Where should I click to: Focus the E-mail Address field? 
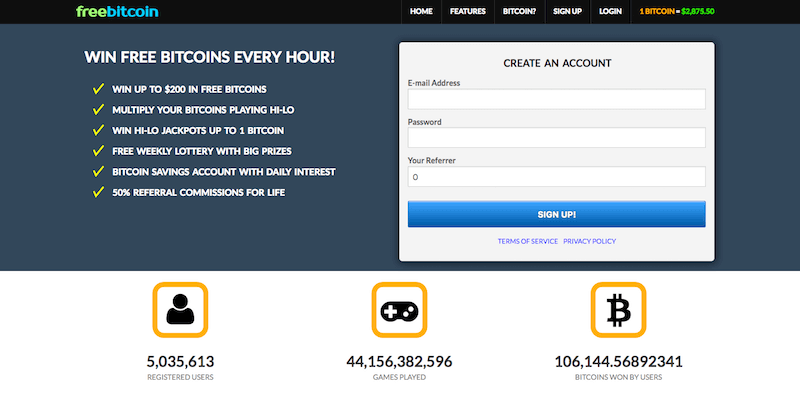click(x=557, y=99)
